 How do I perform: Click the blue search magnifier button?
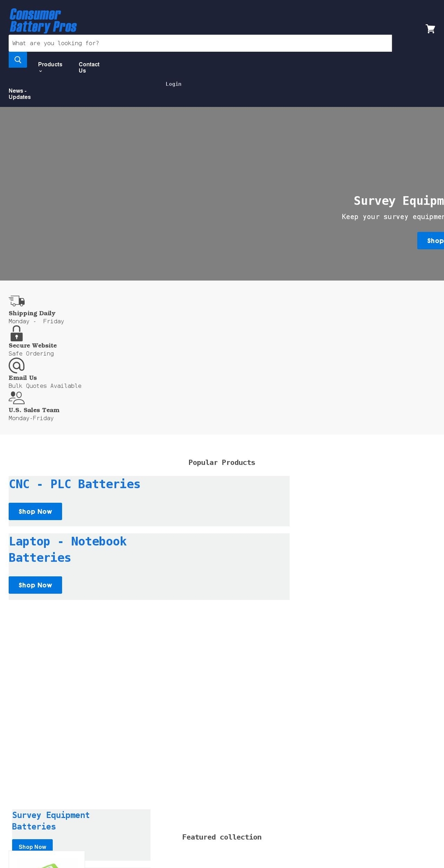18,60
